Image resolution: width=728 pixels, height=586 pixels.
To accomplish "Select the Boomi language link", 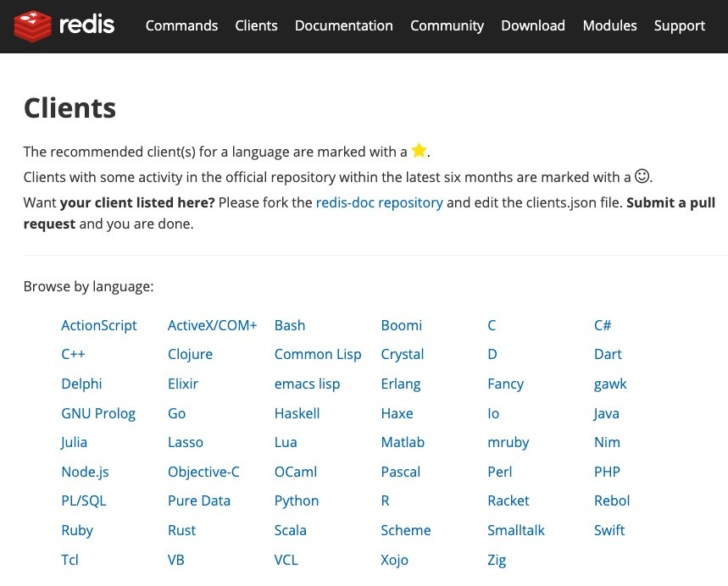I will (401, 325).
